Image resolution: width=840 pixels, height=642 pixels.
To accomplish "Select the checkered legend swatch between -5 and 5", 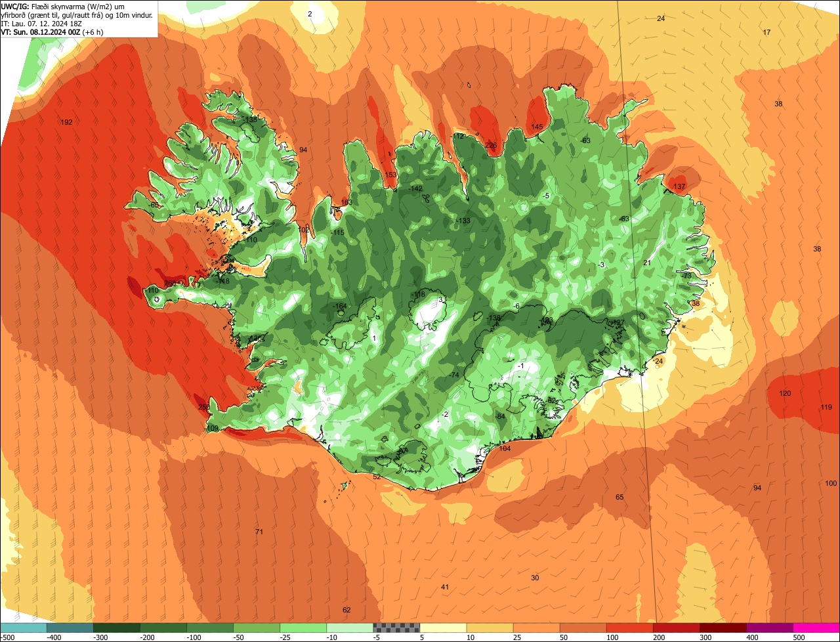I will [396, 628].
